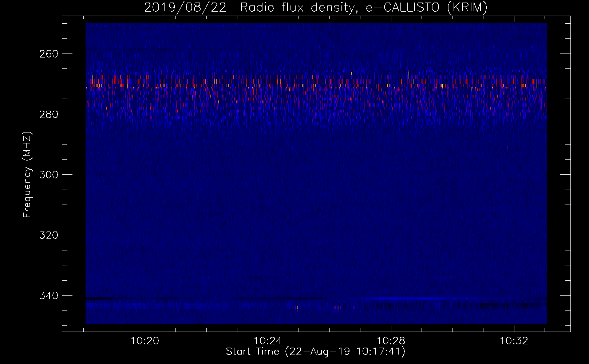Click the 280 frequency tick label
Viewport: 589px width, 364px height.
click(x=49, y=114)
